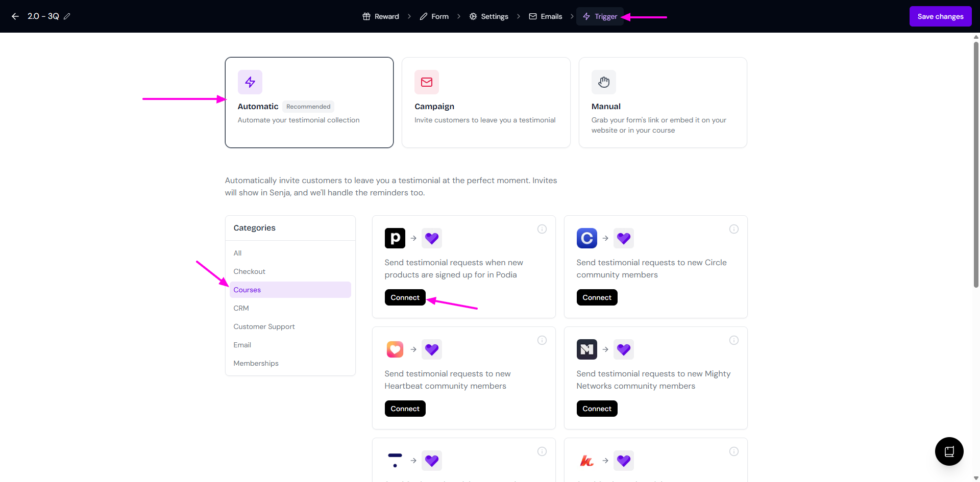The height and width of the screenshot is (482, 980).
Task: Open info icon on the Podia card
Action: [x=542, y=229]
